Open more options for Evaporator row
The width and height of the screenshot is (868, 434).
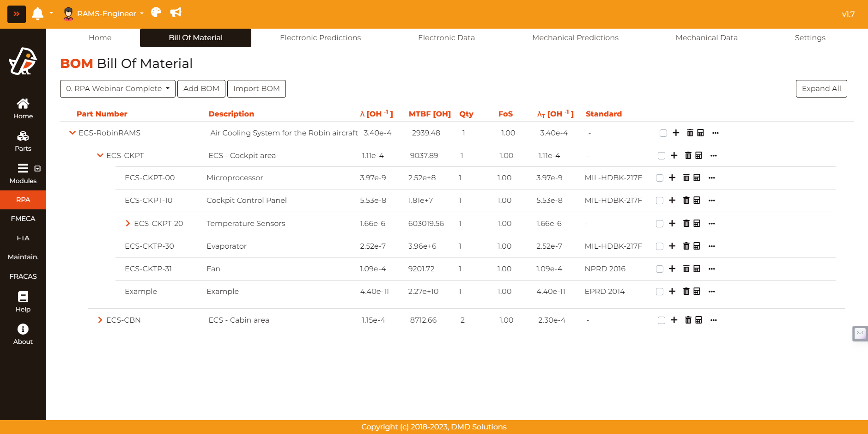point(711,246)
